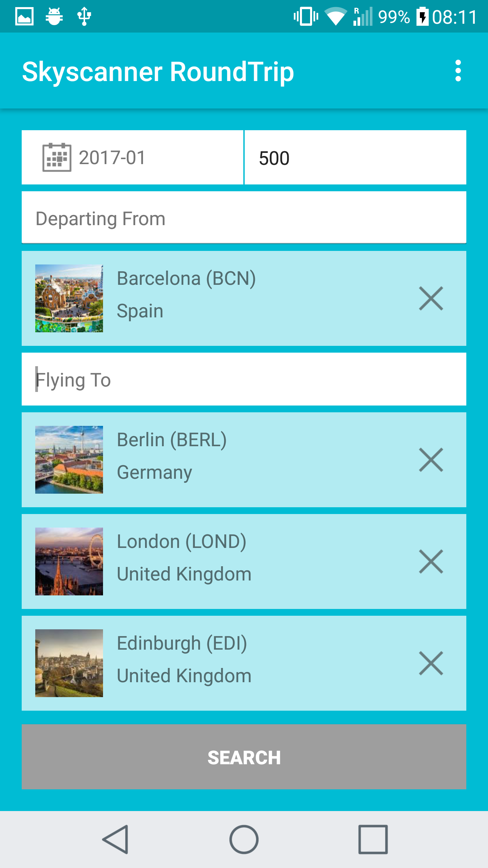The height and width of the screenshot is (868, 488).
Task: Remove Barcelona (BCN) with its X icon
Action: tap(431, 298)
